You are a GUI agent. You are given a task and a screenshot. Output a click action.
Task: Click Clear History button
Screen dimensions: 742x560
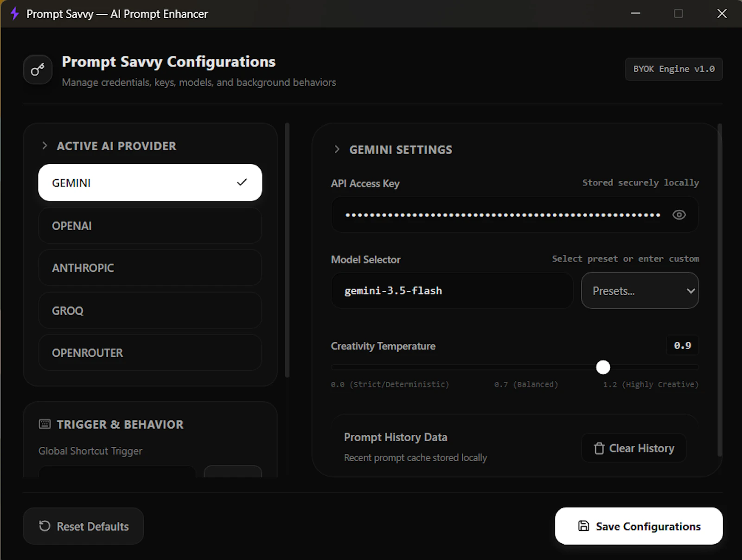633,448
